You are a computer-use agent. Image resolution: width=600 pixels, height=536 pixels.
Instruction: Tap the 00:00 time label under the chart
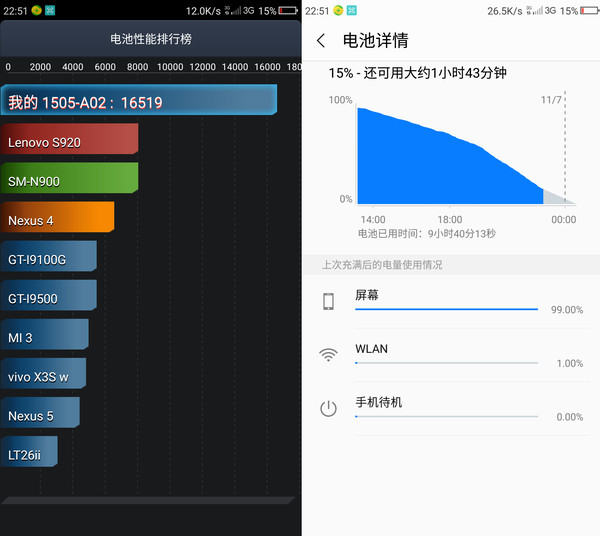click(564, 220)
